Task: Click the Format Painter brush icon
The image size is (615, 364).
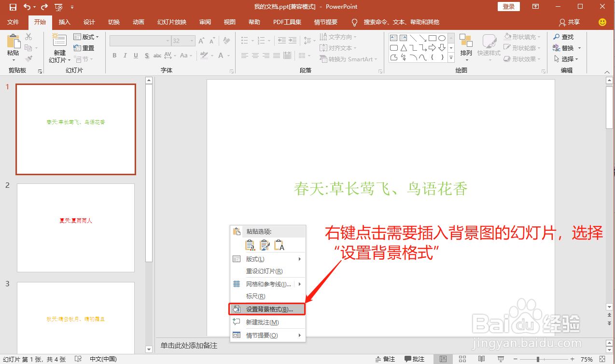Action: pyautogui.click(x=28, y=59)
